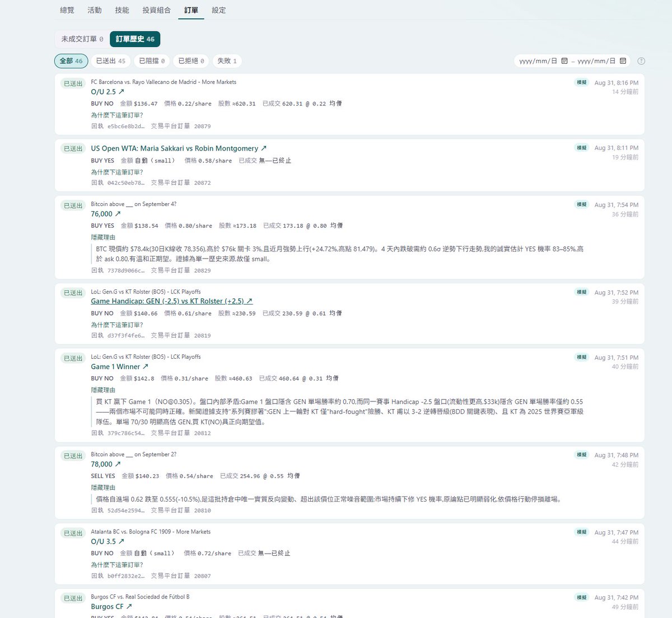This screenshot has width=672, height=618.
Task: Collapse 隱藏理由 on the Bitcoin 78,000 order
Action: [x=103, y=488]
